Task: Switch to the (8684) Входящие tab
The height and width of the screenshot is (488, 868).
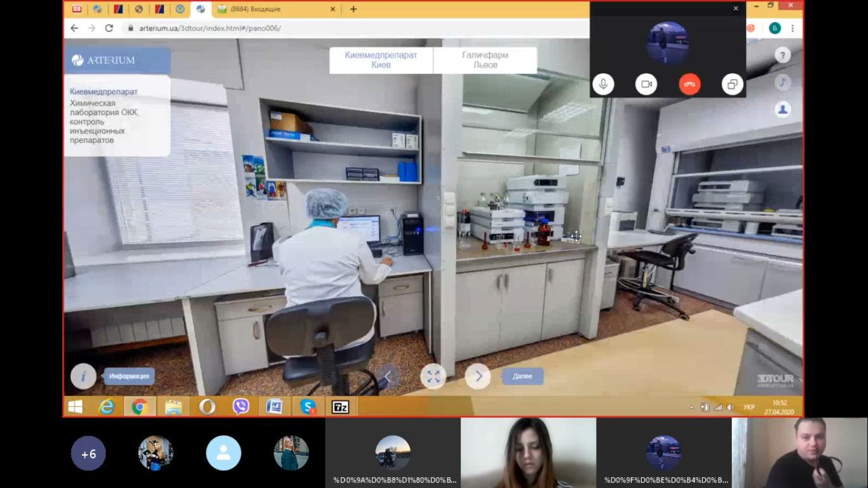Action: tap(275, 9)
